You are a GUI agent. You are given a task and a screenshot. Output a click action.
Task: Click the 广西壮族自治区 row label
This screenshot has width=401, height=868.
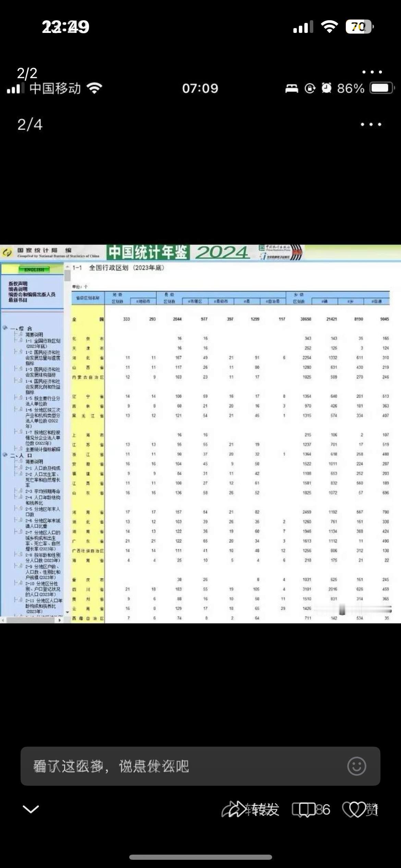[88, 551]
